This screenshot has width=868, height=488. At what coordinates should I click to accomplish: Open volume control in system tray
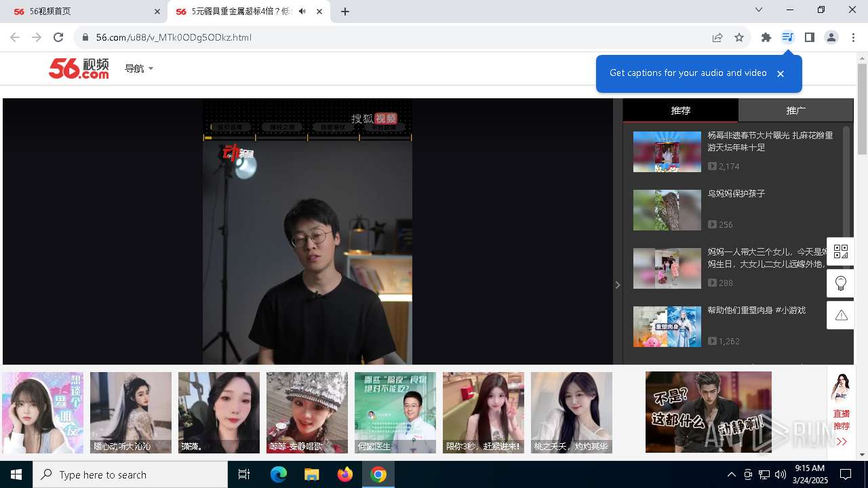[781, 474]
